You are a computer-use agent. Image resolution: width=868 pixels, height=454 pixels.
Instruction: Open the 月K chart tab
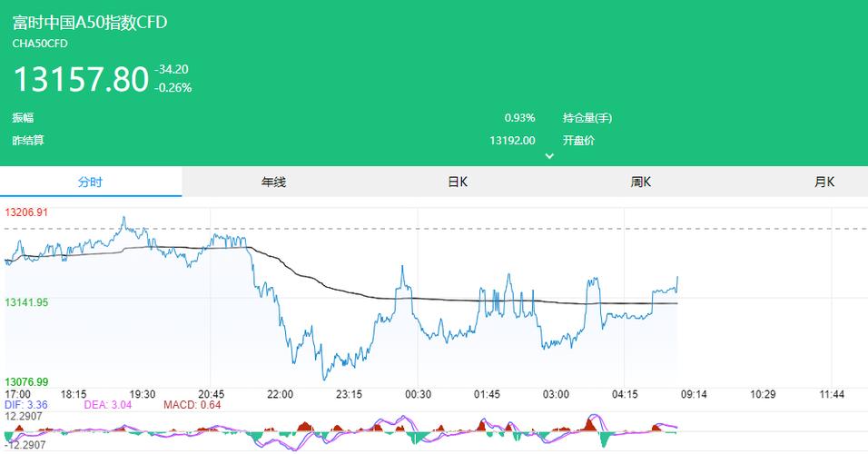824,182
